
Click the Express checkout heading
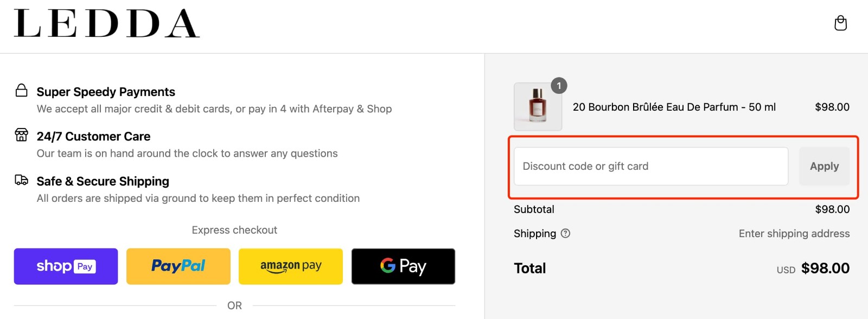pos(234,229)
